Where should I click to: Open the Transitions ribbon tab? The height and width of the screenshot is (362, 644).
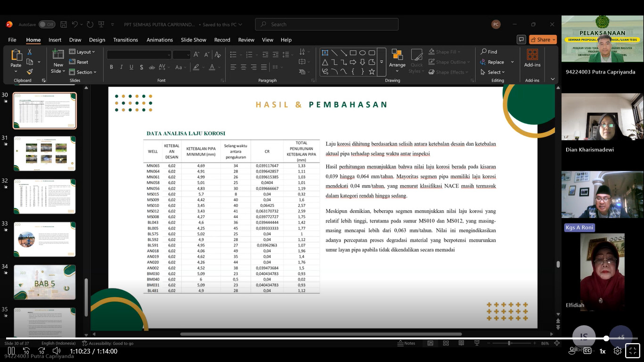[125, 40]
